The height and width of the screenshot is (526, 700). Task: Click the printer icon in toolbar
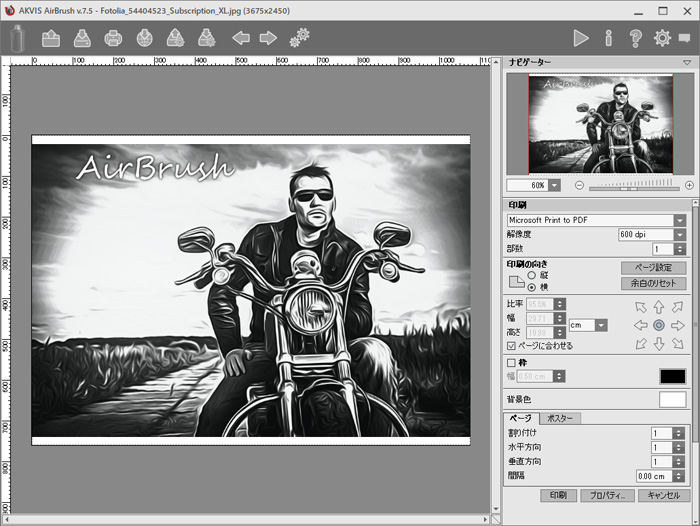click(x=113, y=38)
